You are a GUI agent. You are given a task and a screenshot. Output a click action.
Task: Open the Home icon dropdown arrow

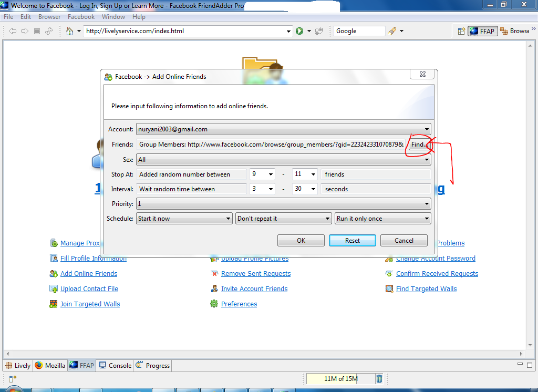tap(79, 31)
